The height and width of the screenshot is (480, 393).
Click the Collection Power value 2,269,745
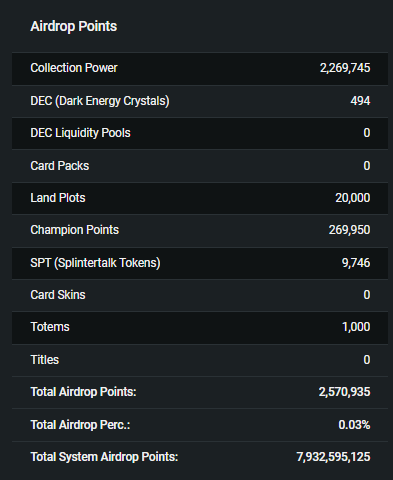[x=345, y=68]
